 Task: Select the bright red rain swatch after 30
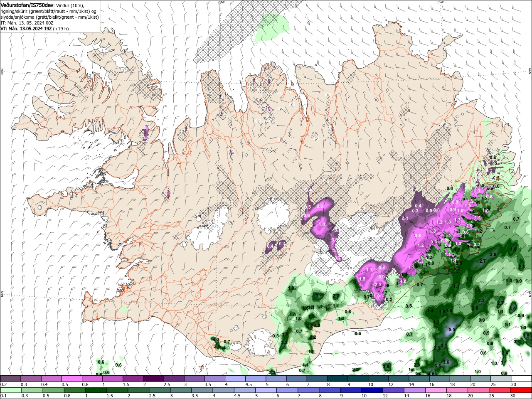pyautogui.click(x=521, y=390)
